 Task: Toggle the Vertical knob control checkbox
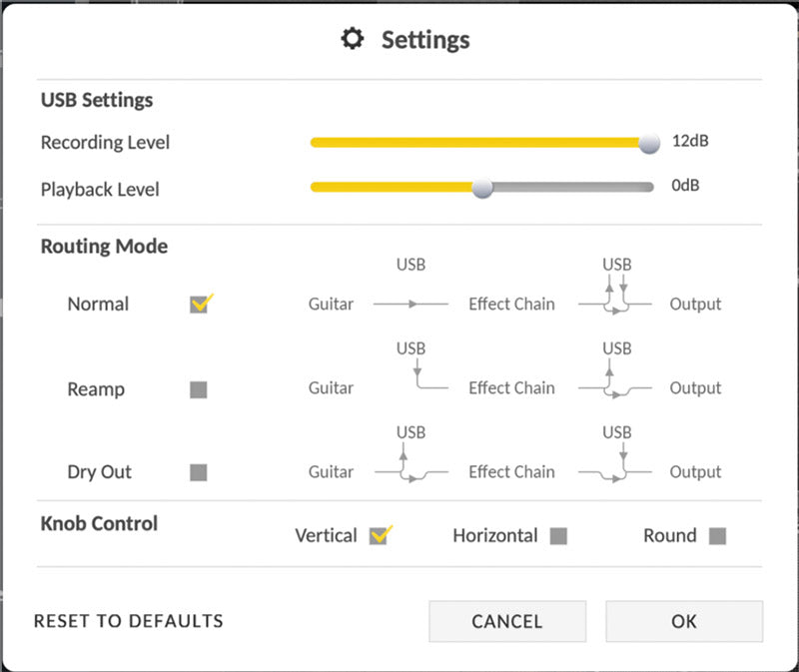click(x=379, y=536)
